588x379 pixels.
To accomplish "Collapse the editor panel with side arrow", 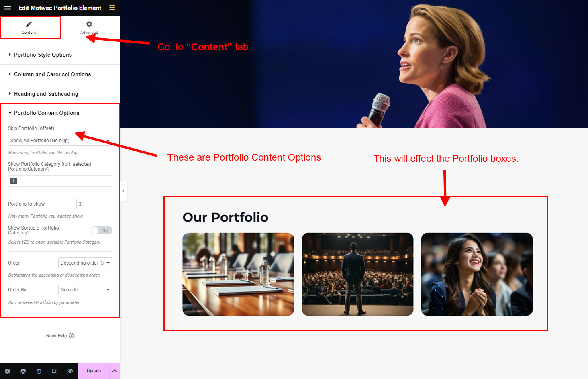I will [124, 191].
